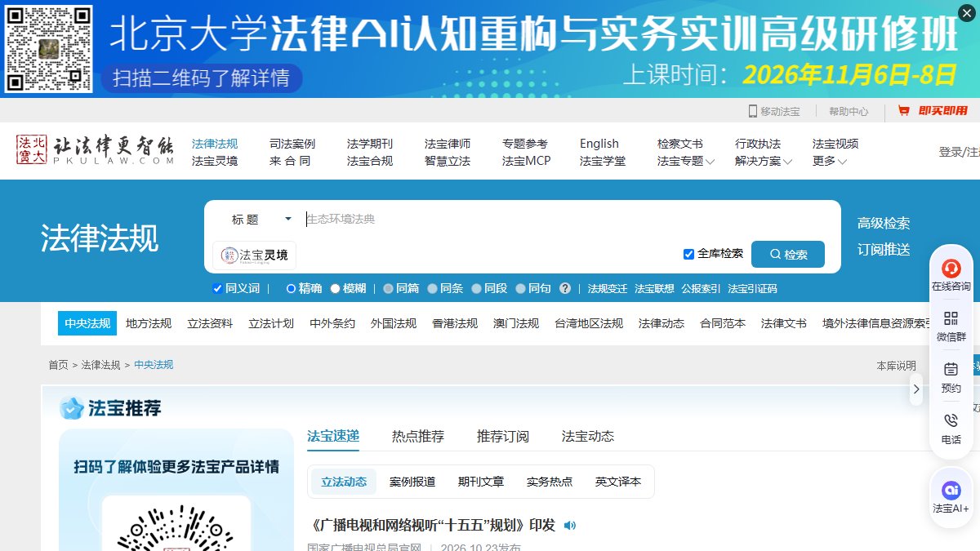Select the 合同范本 category tab

pyautogui.click(x=723, y=323)
